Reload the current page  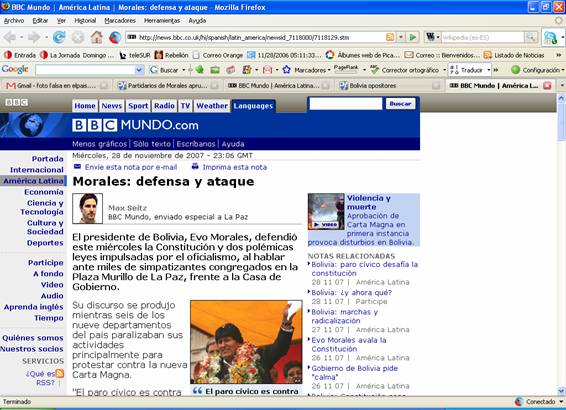[59, 37]
